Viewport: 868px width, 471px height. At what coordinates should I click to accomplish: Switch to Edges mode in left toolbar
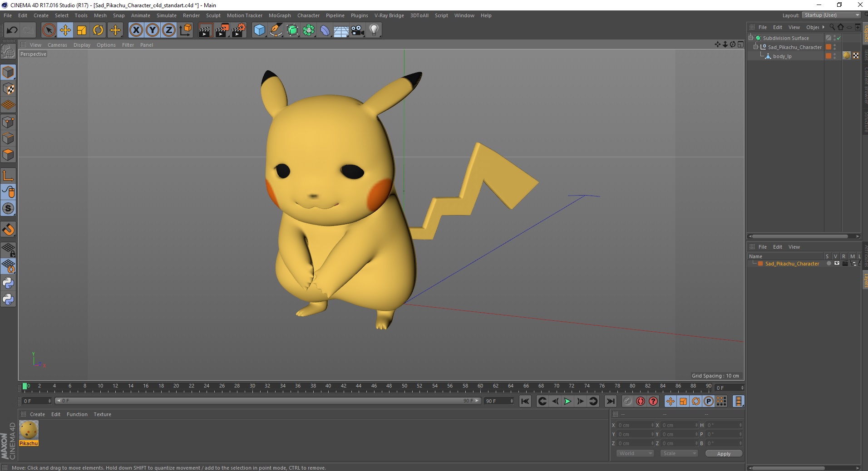(8, 138)
